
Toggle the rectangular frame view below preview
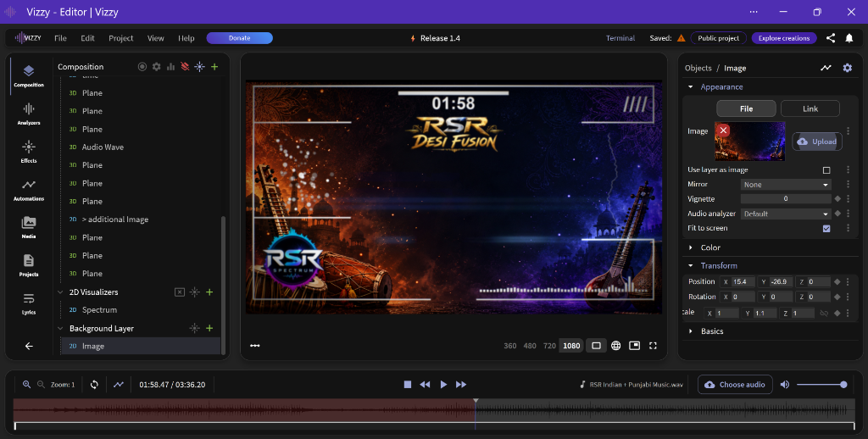596,346
